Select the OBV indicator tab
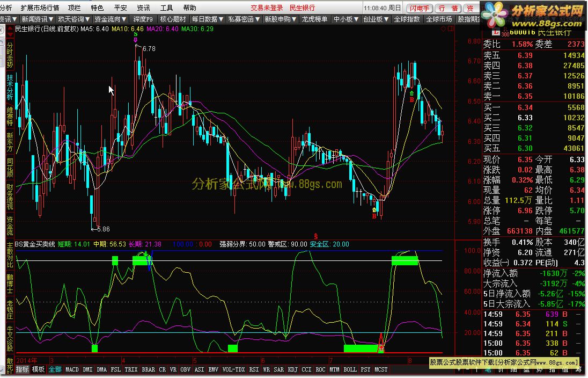This screenshot has height=378, width=588. pyautogui.click(x=185, y=369)
